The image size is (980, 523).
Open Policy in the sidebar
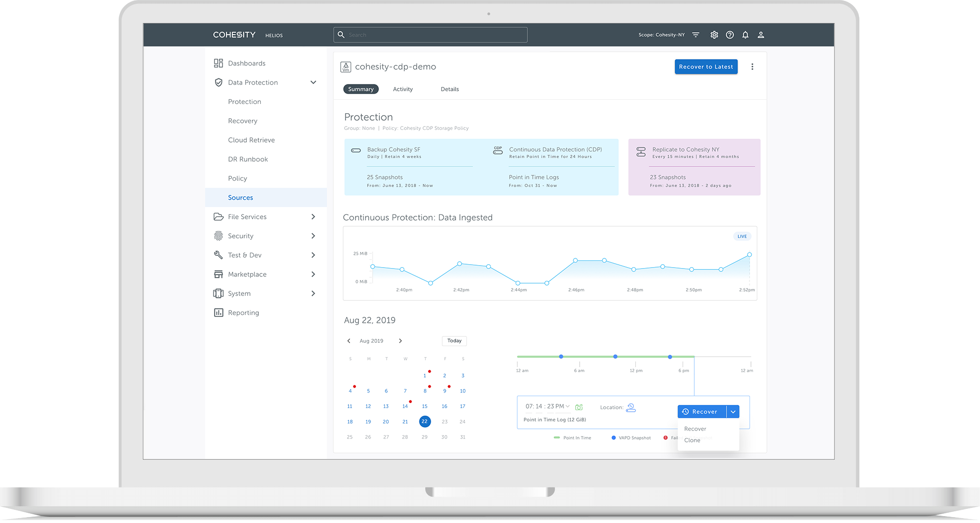[x=237, y=179]
